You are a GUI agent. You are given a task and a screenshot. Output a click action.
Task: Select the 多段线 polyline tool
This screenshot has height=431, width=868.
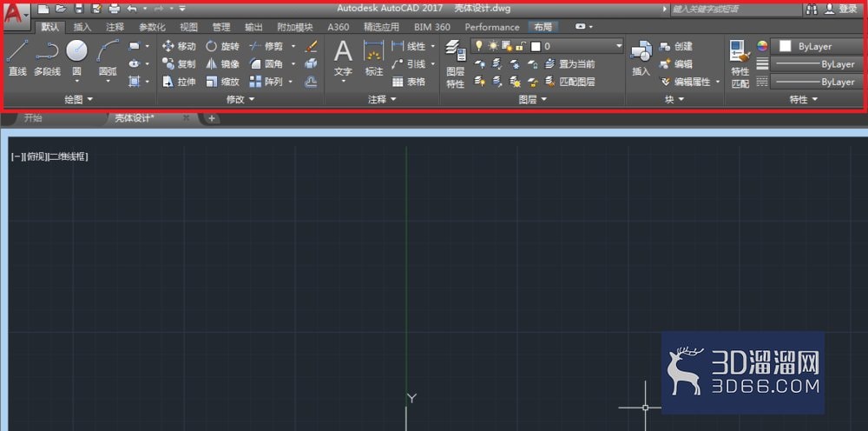tap(47, 58)
